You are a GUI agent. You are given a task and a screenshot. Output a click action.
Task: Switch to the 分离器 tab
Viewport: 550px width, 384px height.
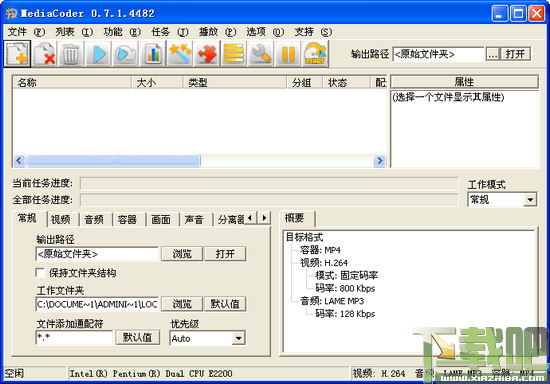click(229, 220)
